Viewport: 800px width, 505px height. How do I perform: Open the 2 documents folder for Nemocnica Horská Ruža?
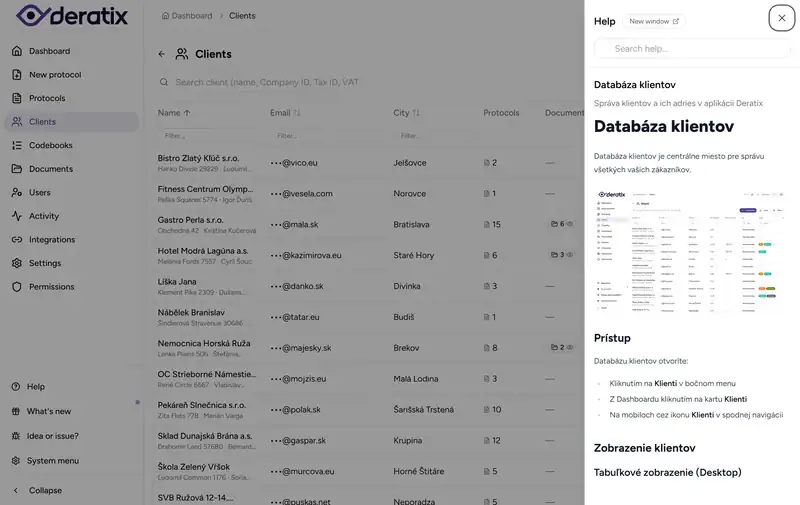(x=561, y=347)
